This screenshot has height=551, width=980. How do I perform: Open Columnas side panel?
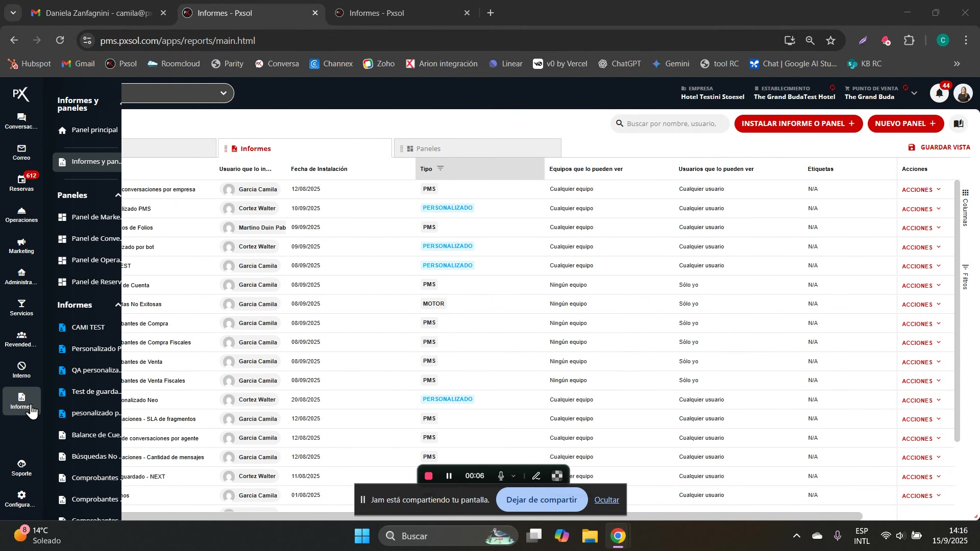click(965, 208)
